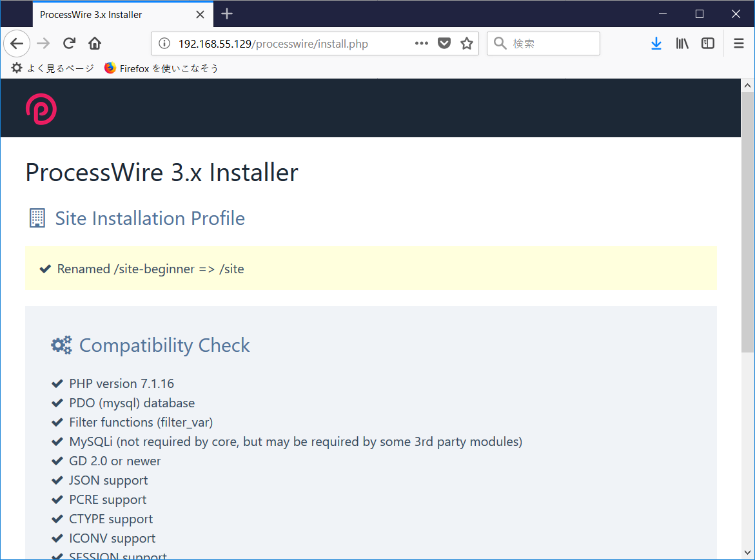755x560 pixels.
Task: Open a new browser tab
Action: [x=226, y=14]
